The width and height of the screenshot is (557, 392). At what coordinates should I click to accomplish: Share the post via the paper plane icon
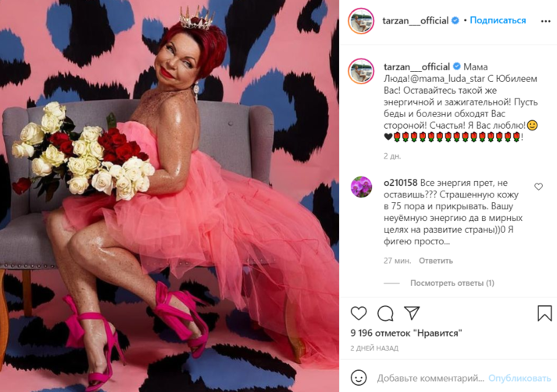point(412,313)
